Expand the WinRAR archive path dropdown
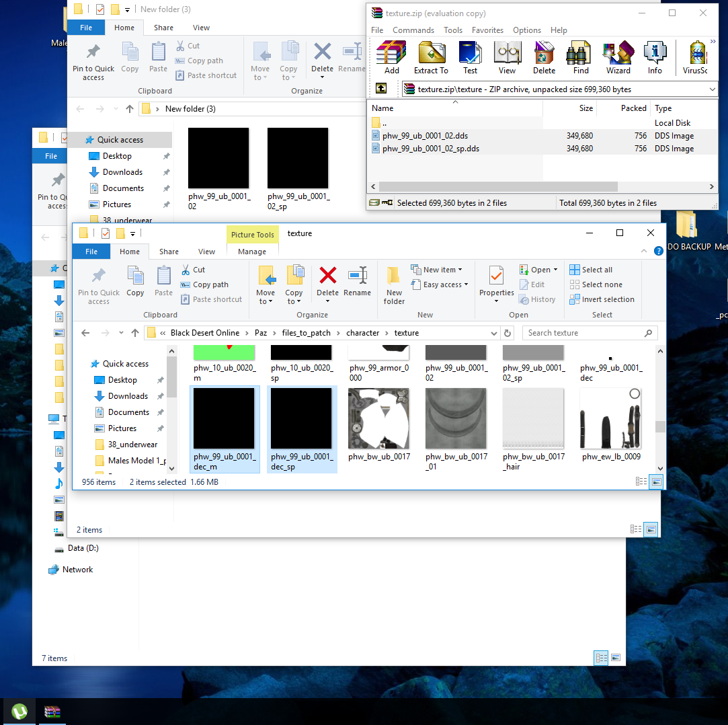This screenshot has height=725, width=728. (x=712, y=89)
